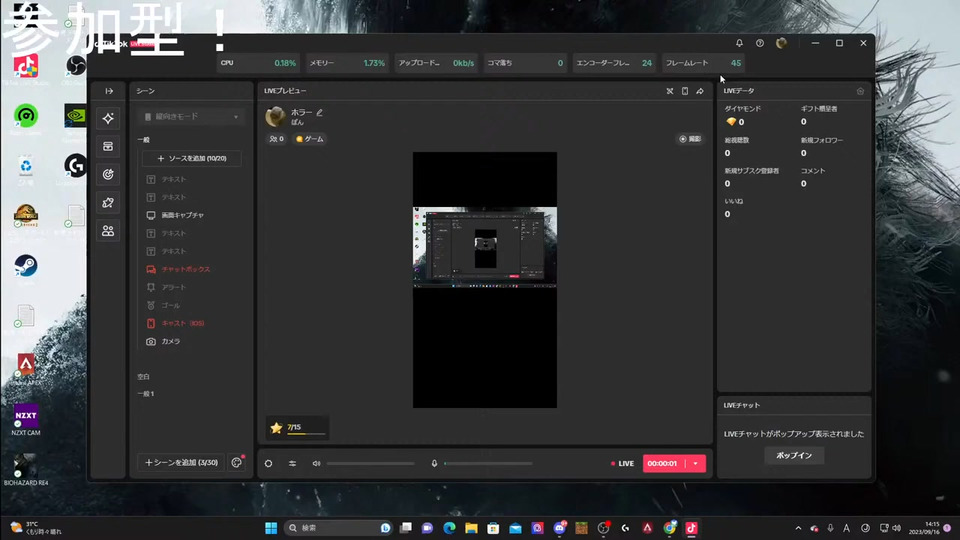This screenshot has height=540, width=960.
Task: Switch to the 一般1 scene
Action: pyautogui.click(x=146, y=394)
